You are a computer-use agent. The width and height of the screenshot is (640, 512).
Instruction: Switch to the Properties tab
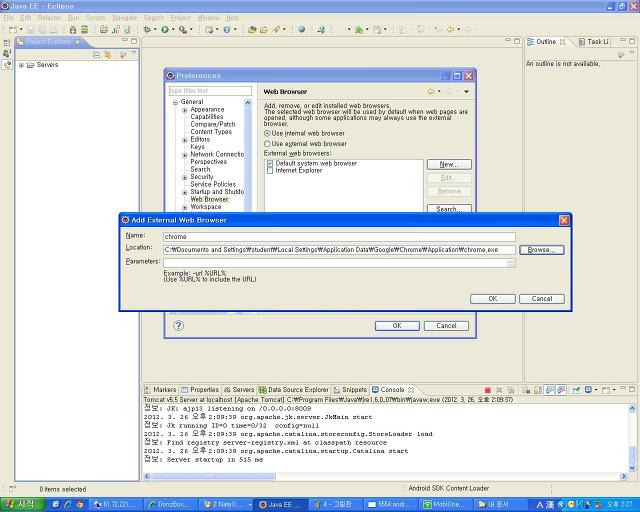pos(200,390)
